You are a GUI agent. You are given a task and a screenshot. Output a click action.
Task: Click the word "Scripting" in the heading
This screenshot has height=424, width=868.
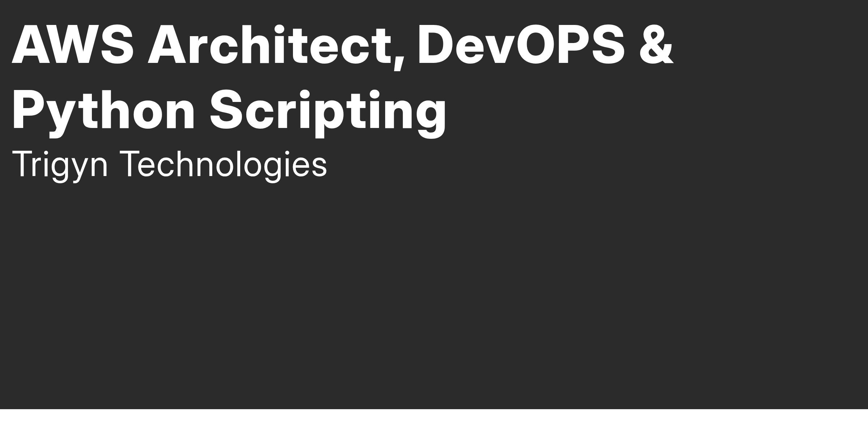pos(328,114)
